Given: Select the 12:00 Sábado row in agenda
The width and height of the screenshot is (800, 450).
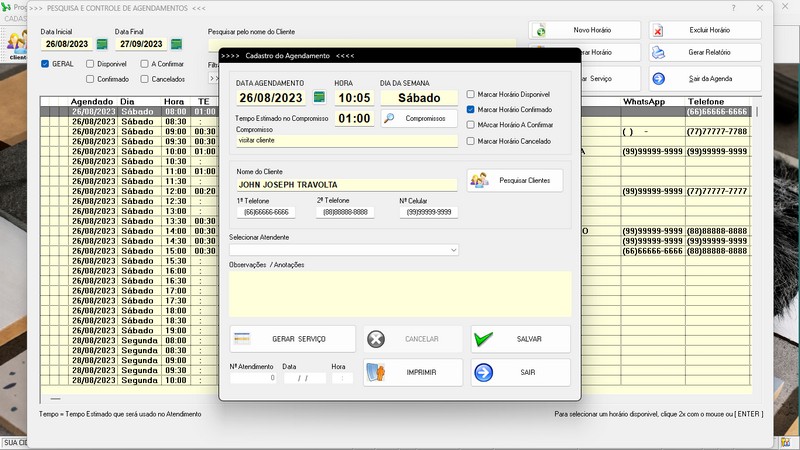Looking at the screenshot, I should 395,191.
